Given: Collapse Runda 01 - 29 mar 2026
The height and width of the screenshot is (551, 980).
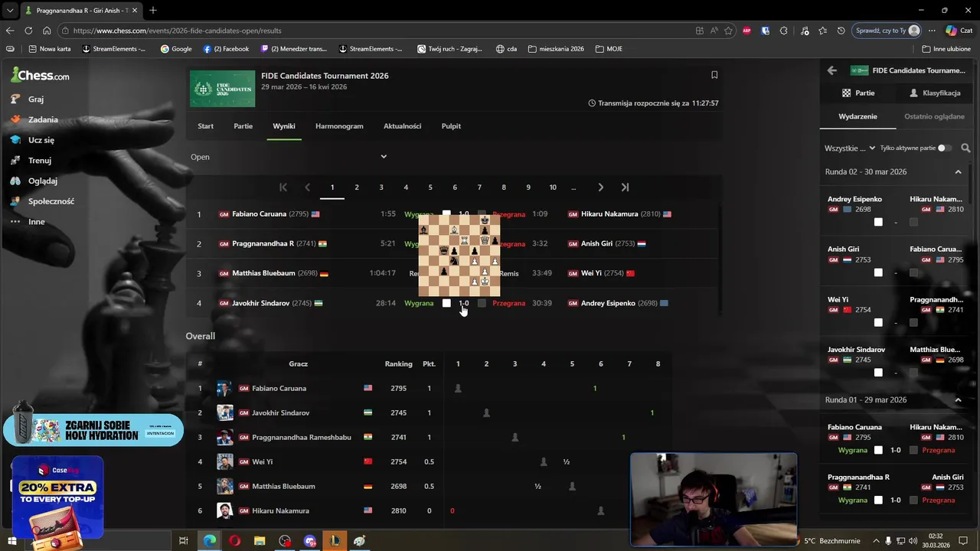Looking at the screenshot, I should 958,399.
